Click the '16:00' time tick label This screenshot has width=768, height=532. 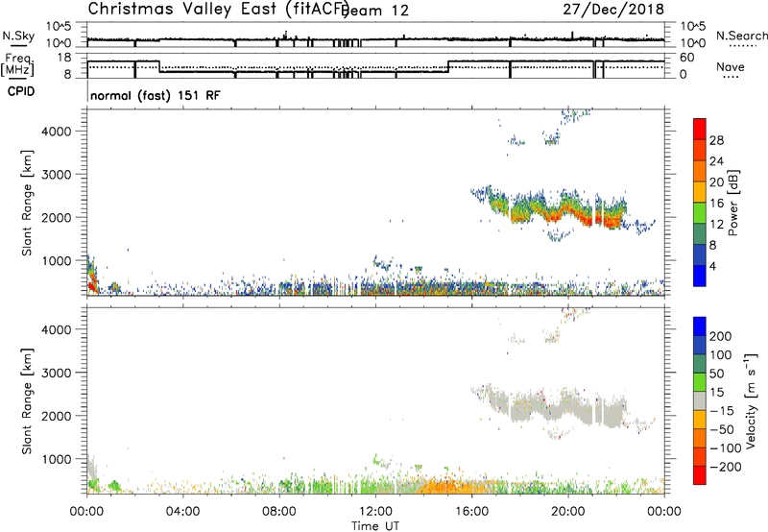471,512
